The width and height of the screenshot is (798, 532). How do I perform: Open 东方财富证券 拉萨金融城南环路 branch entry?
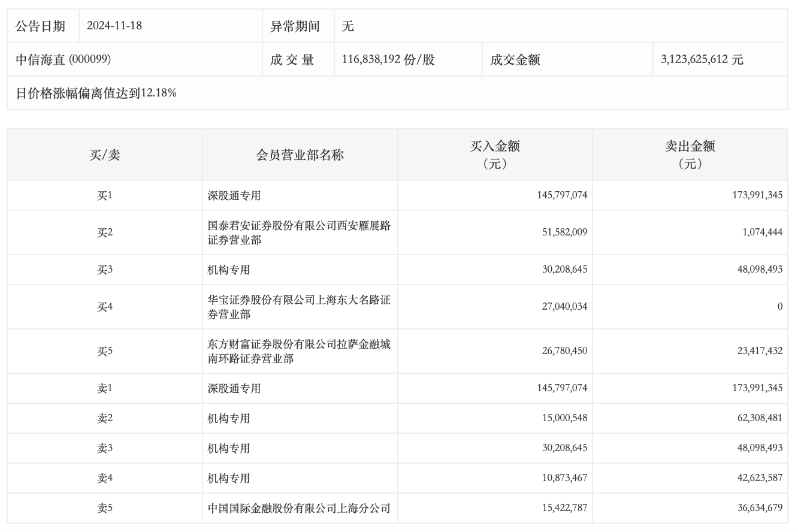click(299, 351)
